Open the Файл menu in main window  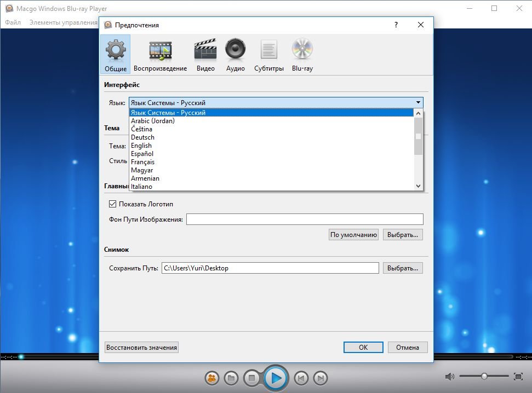[13, 22]
